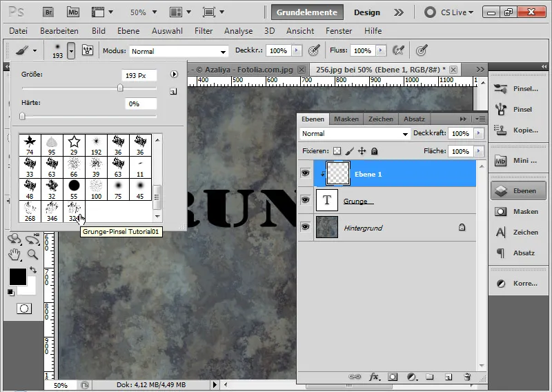The image size is (552, 392).
Task: Open the Fenster menu
Action: point(339,31)
